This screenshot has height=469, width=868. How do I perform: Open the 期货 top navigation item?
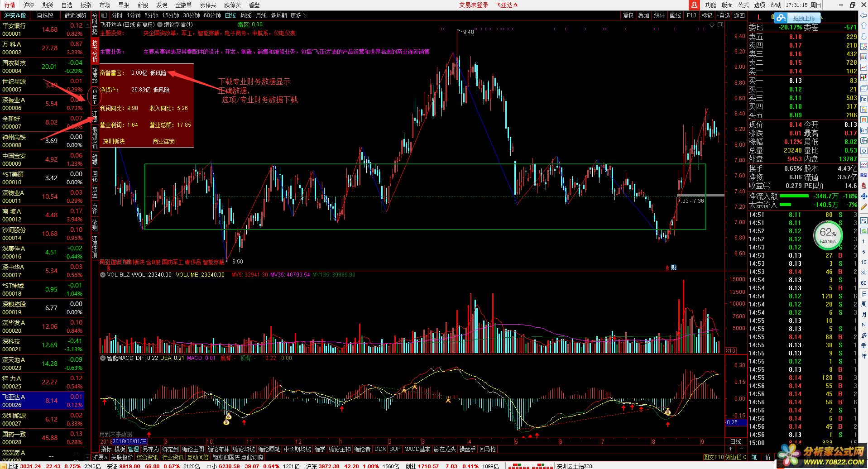[48, 5]
